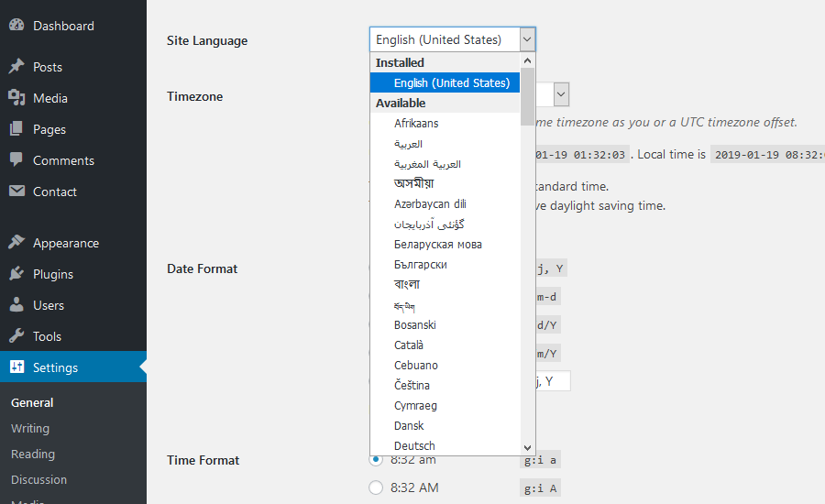825x504 pixels.
Task: Click the Plugins plug icon
Action: [x=16, y=274]
